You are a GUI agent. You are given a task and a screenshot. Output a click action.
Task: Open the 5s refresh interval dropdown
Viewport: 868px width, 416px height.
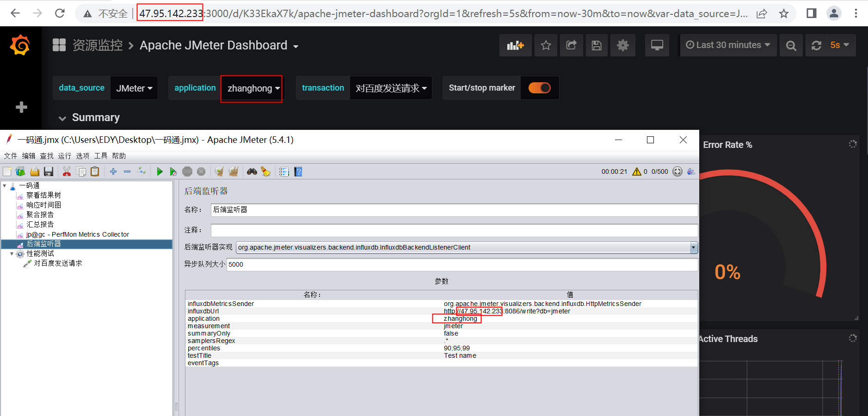point(841,45)
